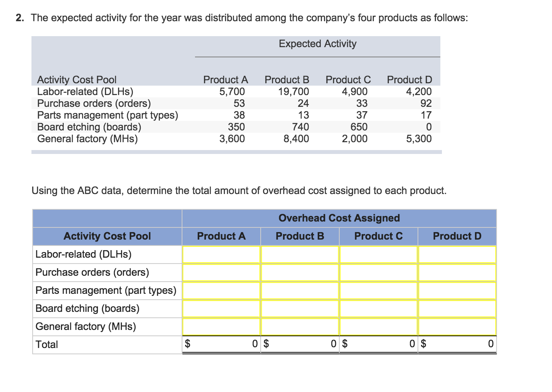Click value 4,900 for Product C DLHs
The width and height of the screenshot is (552, 392).
pos(355,92)
